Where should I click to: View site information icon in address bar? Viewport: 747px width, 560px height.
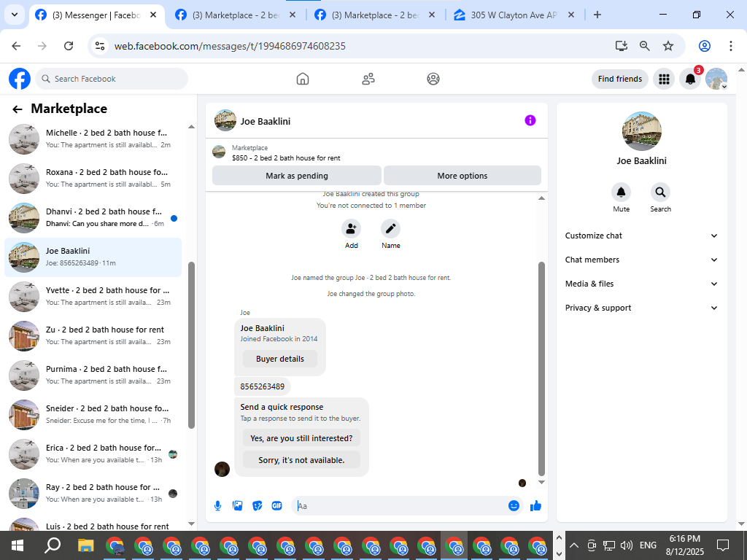tap(99, 46)
